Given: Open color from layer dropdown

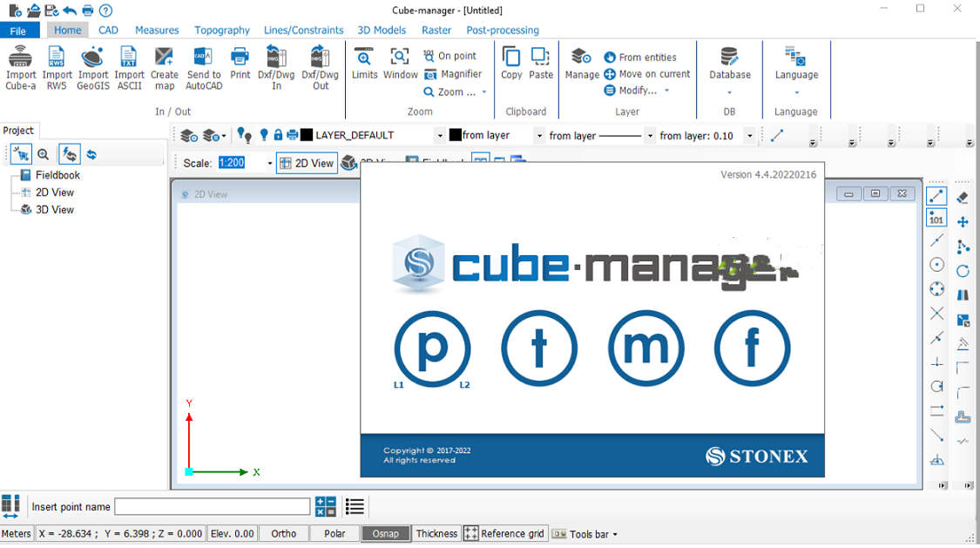Looking at the screenshot, I should click(538, 136).
